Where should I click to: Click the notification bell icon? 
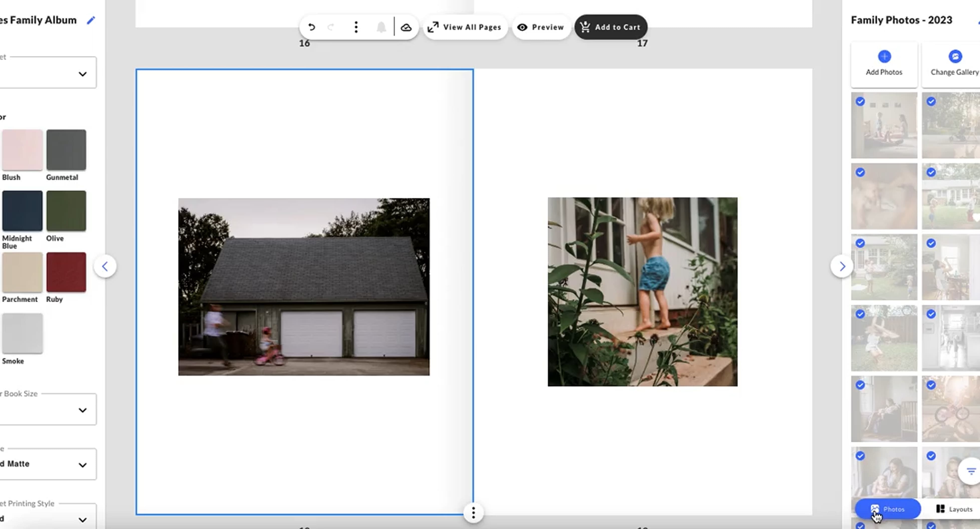(381, 27)
